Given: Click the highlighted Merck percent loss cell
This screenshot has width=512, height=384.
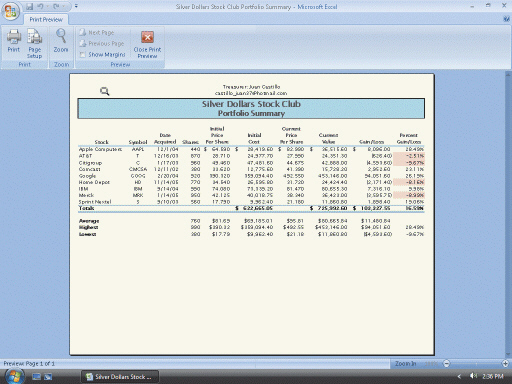Looking at the screenshot, I should (409, 195).
